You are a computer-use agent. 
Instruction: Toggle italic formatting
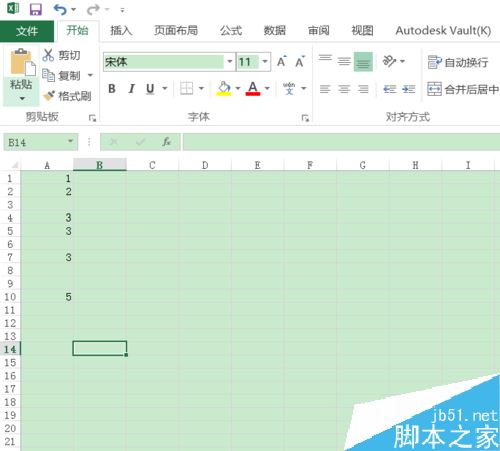click(132, 89)
